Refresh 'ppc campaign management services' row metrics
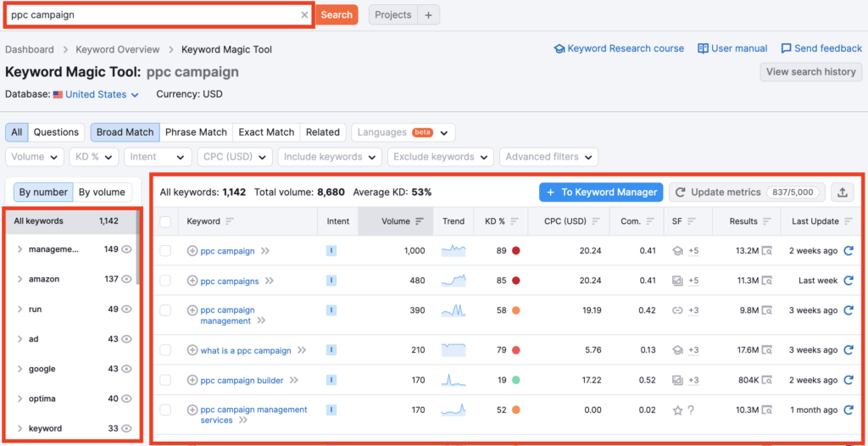Image resolution: width=868 pixels, height=446 pixels. coord(848,410)
